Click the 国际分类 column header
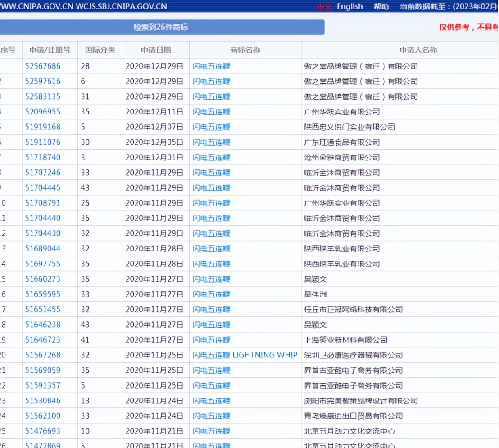The width and height of the screenshot is (499, 448). (100, 50)
